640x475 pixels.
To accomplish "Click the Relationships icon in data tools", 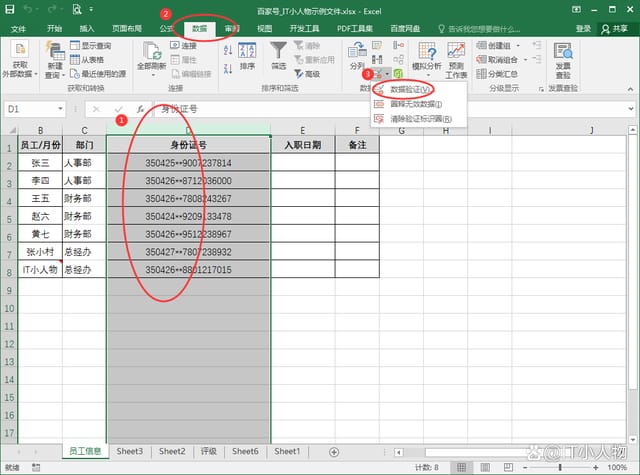I will click(x=398, y=60).
